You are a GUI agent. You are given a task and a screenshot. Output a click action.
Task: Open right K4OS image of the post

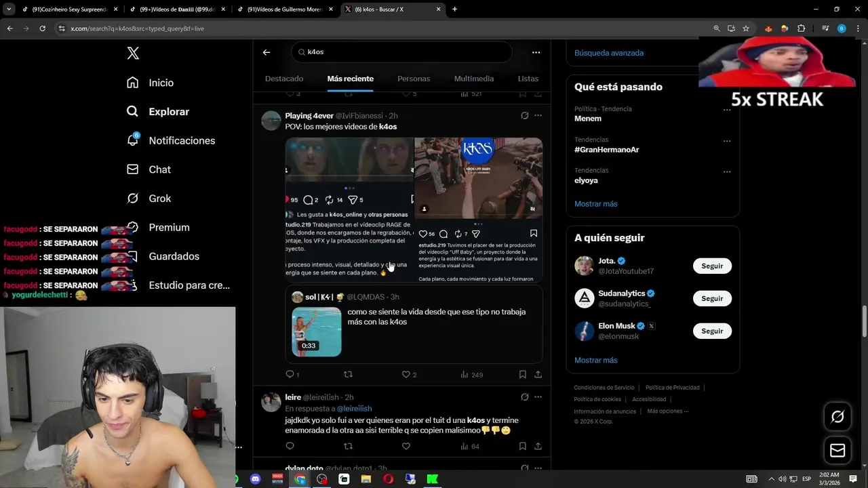(x=479, y=210)
